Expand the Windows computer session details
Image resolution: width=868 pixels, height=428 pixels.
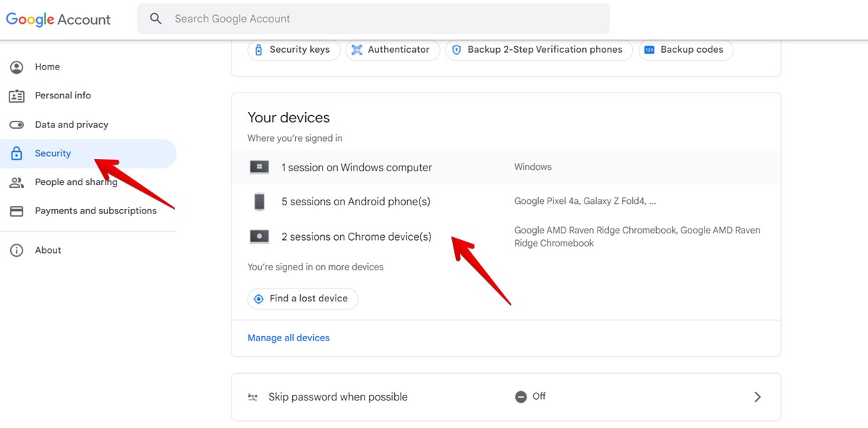pyautogui.click(x=356, y=167)
